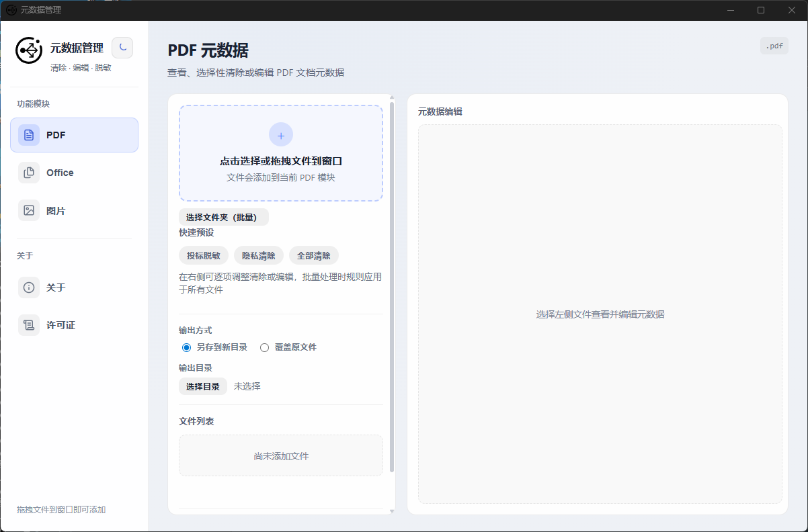Open the 许可证 page

click(74, 325)
